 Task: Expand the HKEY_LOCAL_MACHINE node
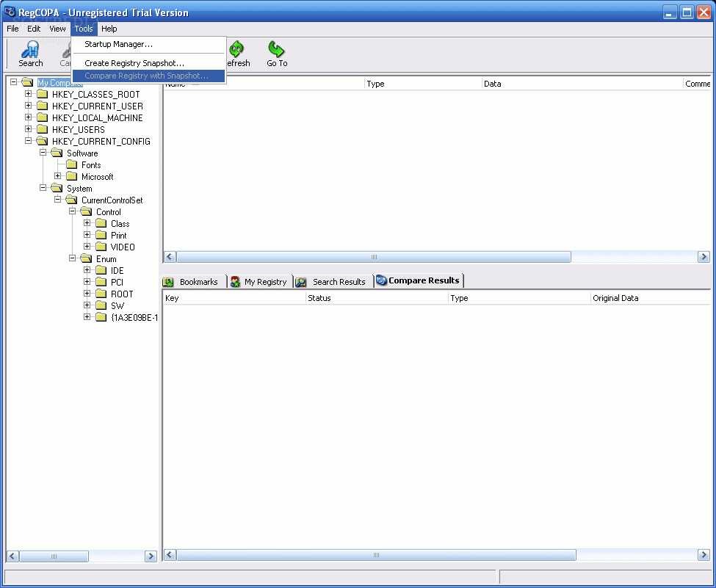(29, 117)
